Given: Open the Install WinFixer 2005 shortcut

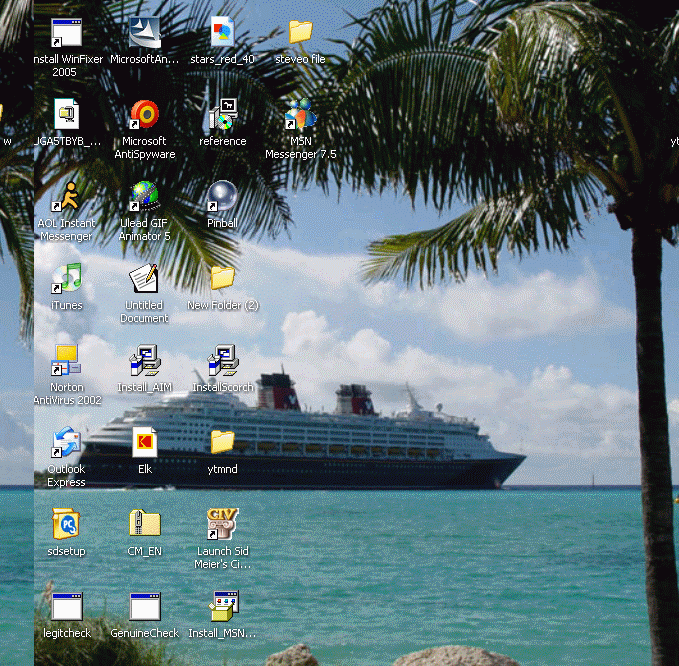Looking at the screenshot, I should pyautogui.click(x=66, y=33).
